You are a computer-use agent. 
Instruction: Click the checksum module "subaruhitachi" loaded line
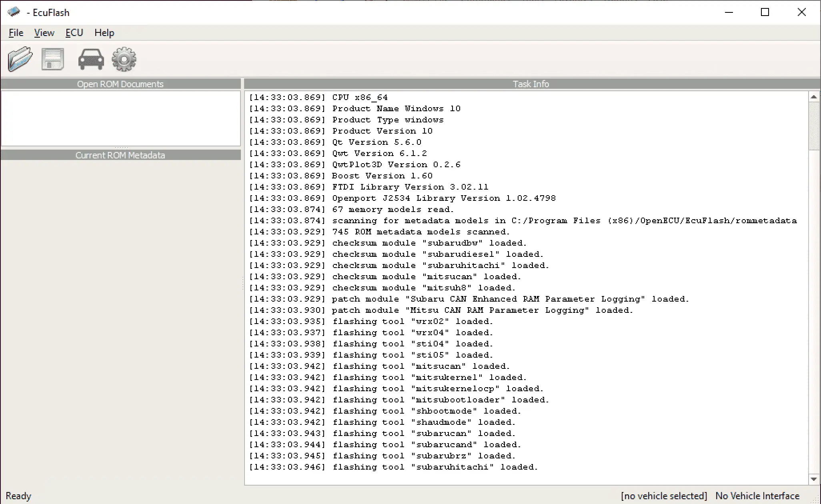[x=399, y=265]
